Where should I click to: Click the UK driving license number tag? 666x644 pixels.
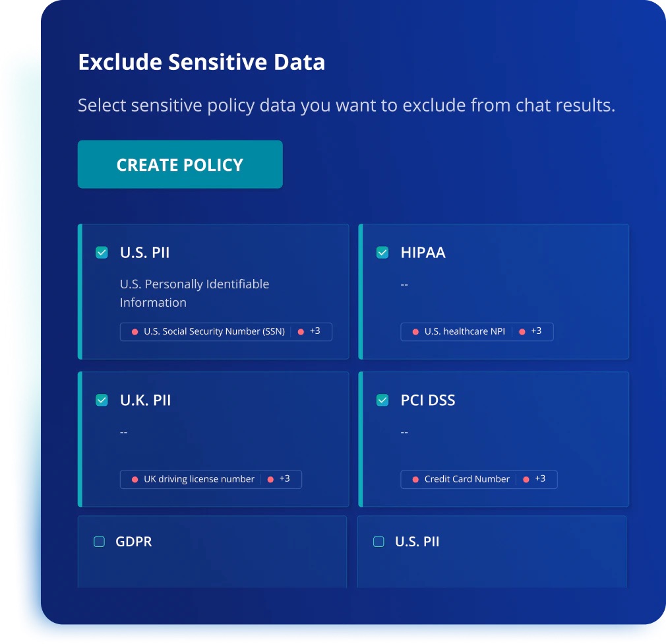198,479
